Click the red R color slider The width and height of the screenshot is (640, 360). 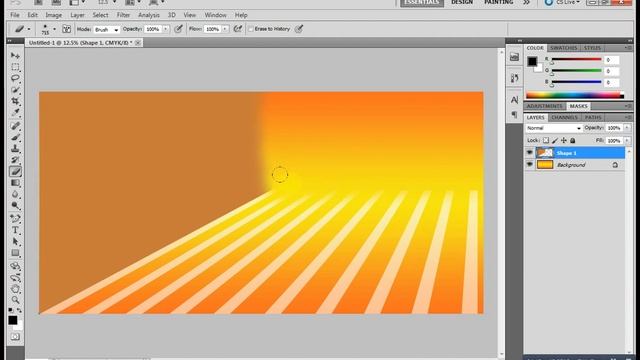(x=576, y=60)
